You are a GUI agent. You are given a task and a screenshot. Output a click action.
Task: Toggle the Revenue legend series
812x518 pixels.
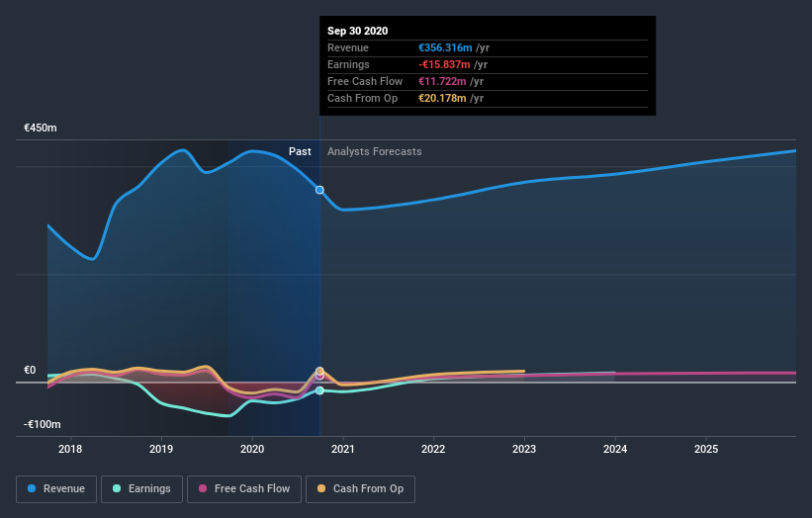(56, 489)
